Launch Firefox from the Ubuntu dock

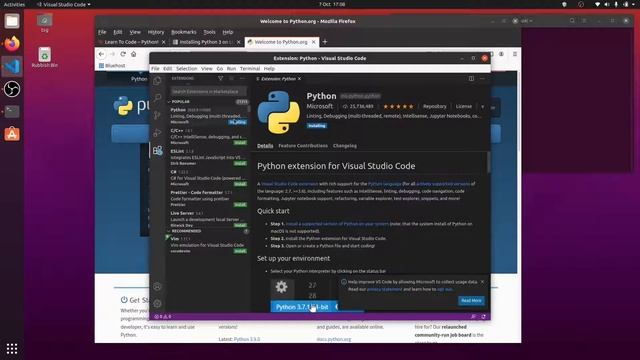12,43
